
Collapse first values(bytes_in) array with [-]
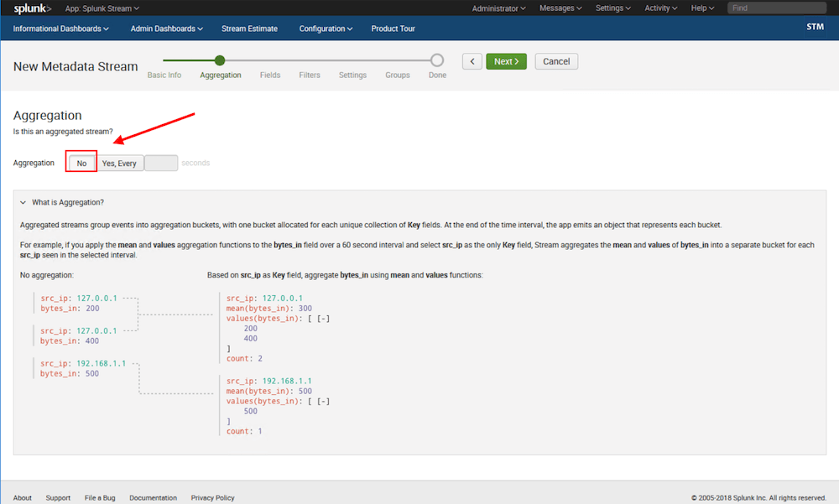point(323,319)
